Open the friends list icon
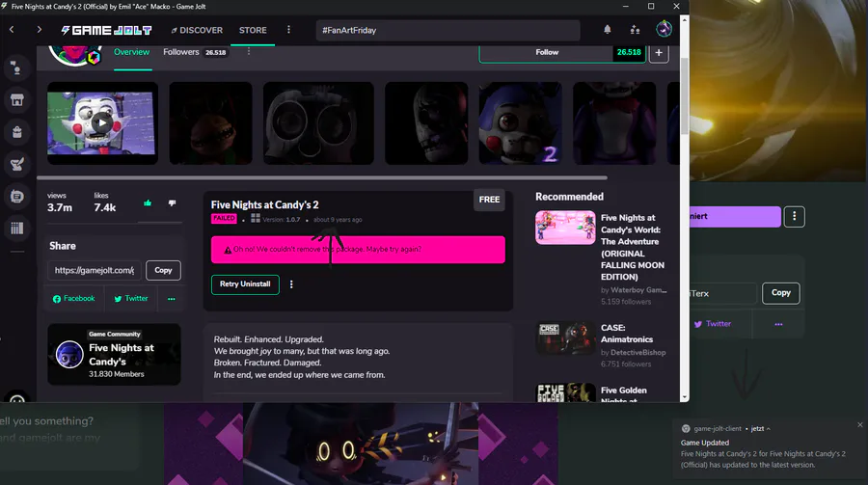This screenshot has height=485, width=868. click(x=635, y=30)
